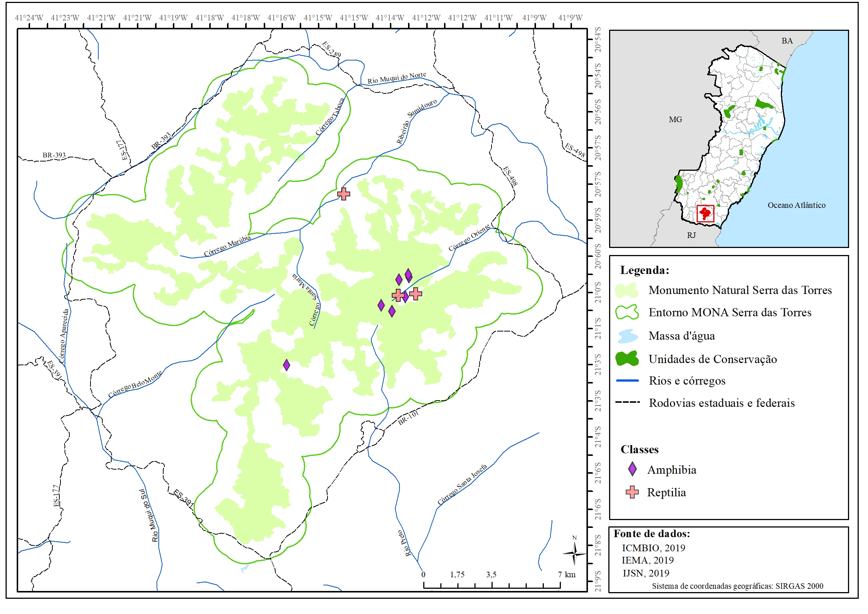The width and height of the screenshot is (868, 614).
Task: Click the Entorno MONA green outline symbol
Action: (627, 312)
